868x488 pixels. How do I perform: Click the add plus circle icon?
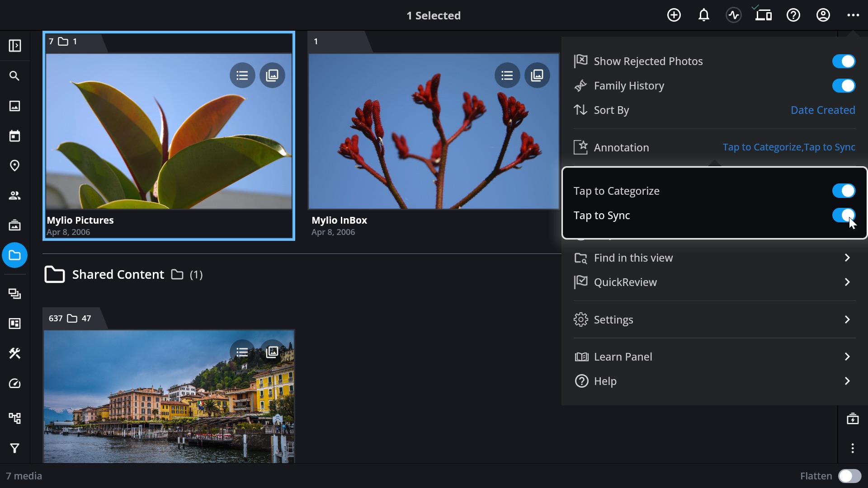click(x=674, y=15)
